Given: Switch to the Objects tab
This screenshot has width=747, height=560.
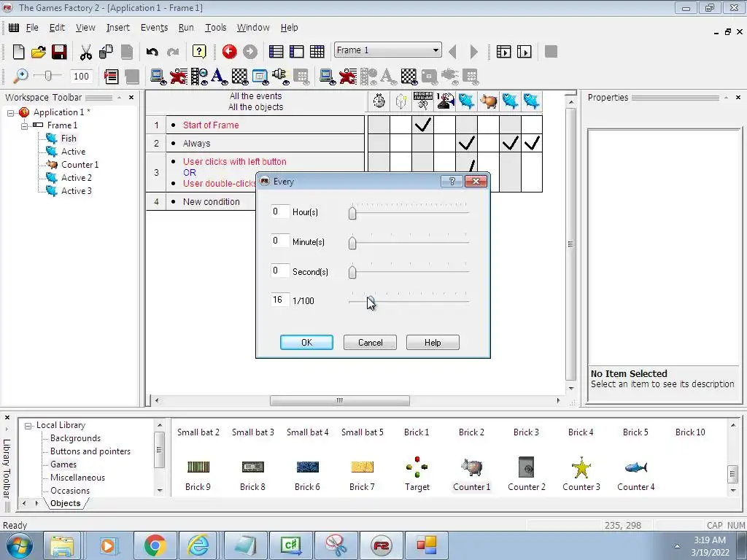Looking at the screenshot, I should point(65,503).
